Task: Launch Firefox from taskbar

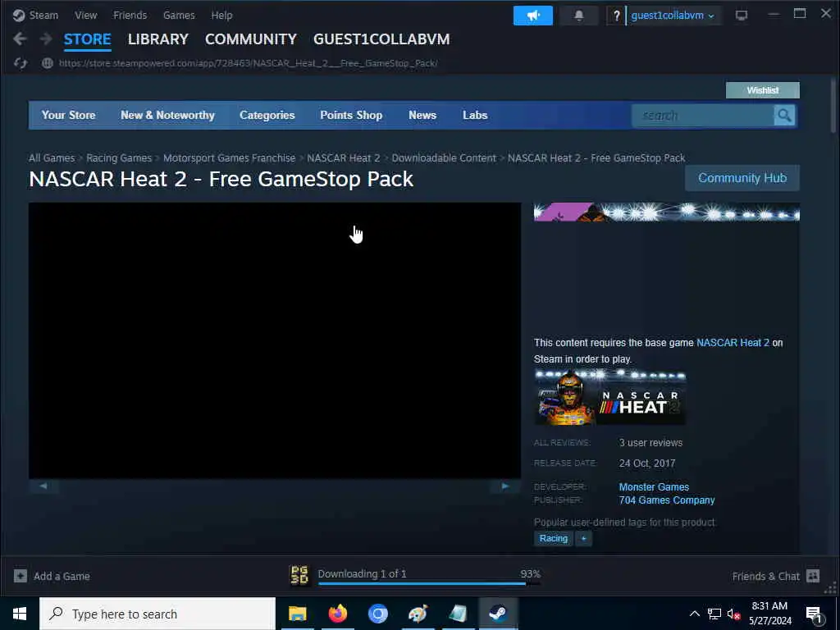Action: [337, 614]
